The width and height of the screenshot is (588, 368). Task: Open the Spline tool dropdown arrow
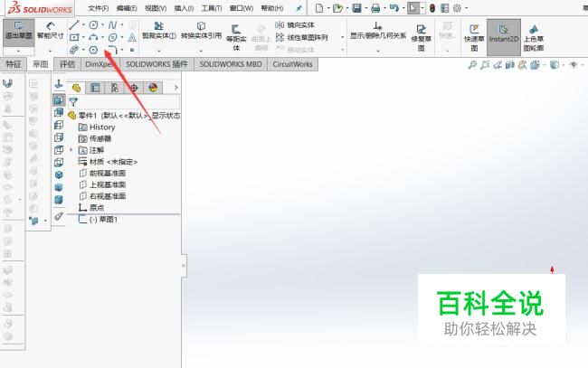(122, 25)
